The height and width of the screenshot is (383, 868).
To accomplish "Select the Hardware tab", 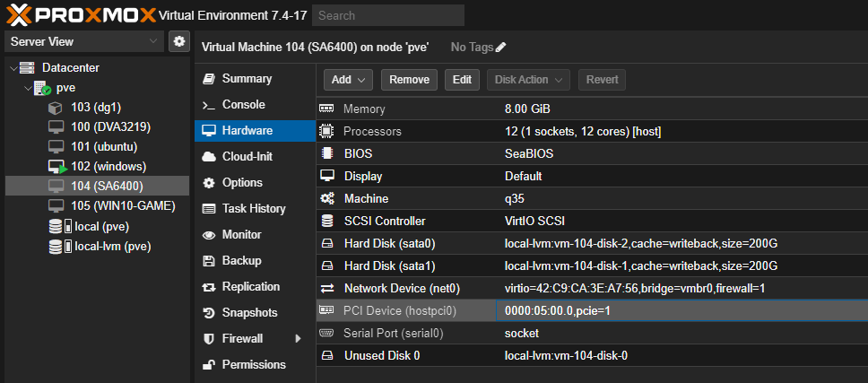I will point(255,131).
